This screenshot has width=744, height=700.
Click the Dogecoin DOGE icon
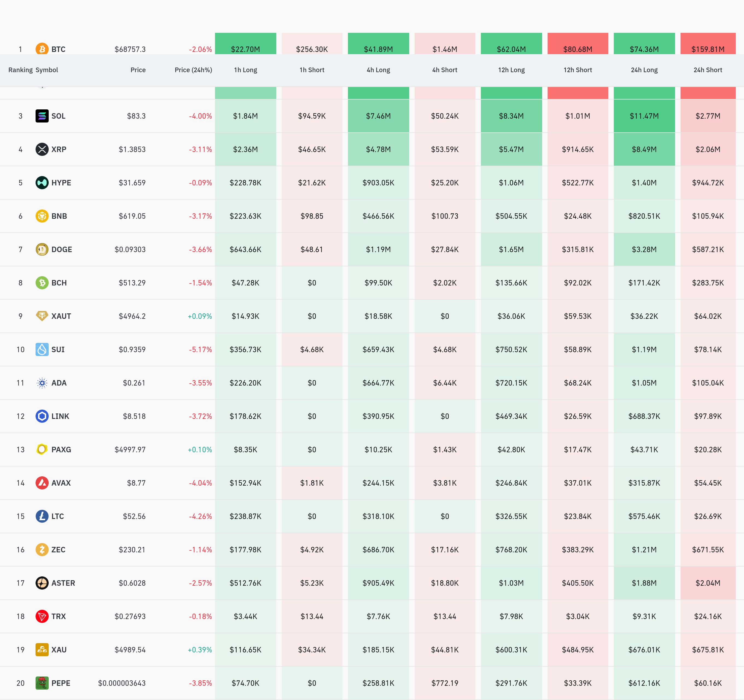42,249
